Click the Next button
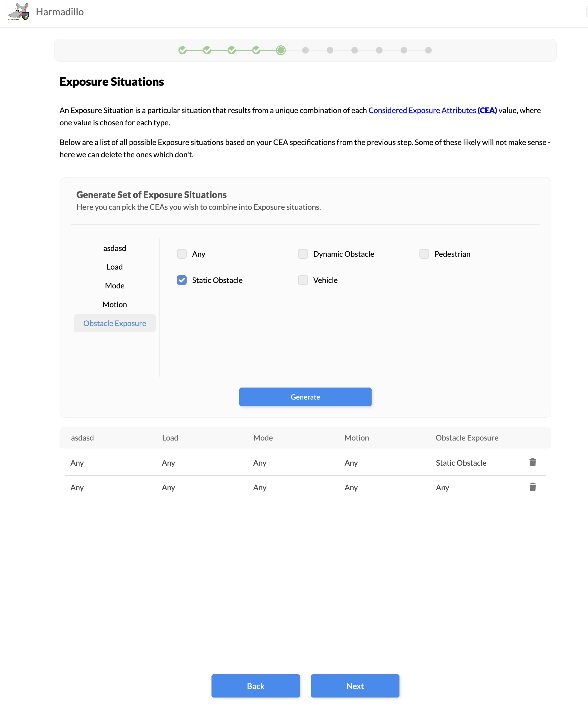The width and height of the screenshot is (588, 715). click(x=355, y=686)
